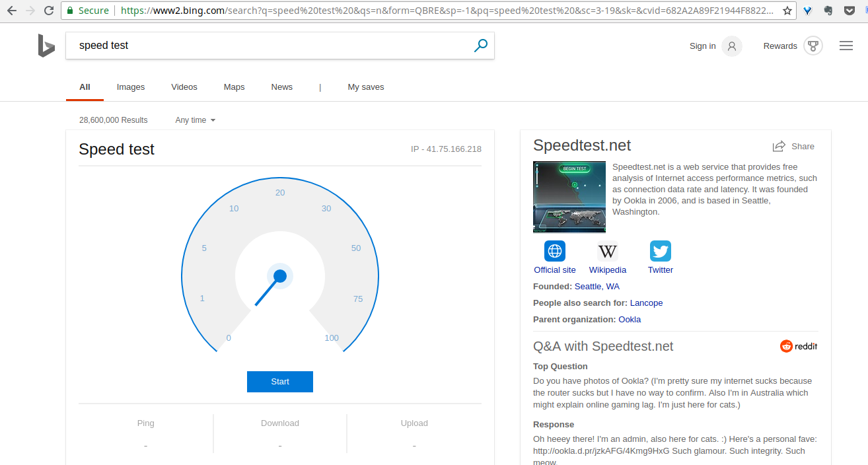Click the Upload label

414,423
